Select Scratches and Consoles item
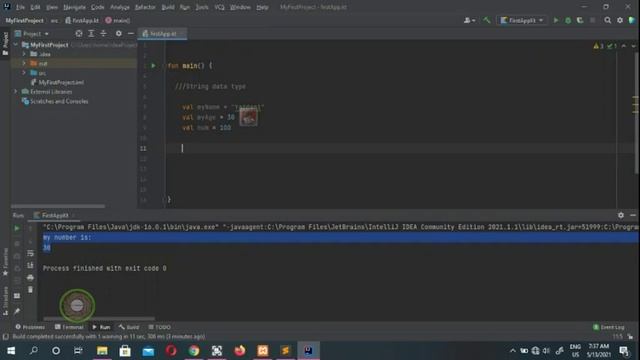640x360 pixels. pos(59,101)
